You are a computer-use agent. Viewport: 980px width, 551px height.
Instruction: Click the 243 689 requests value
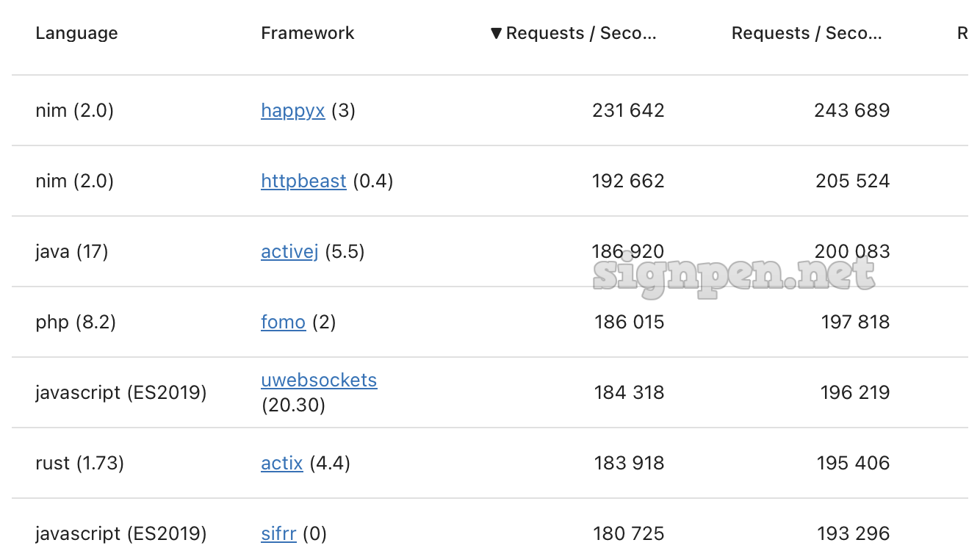pyautogui.click(x=851, y=110)
